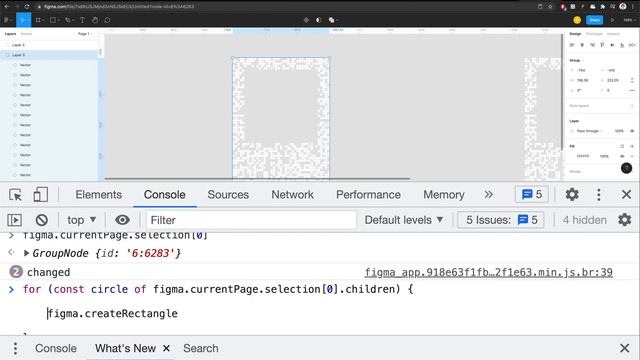Click the Figma help question-mark button
Screen dimensions: 640x360
tap(626, 168)
